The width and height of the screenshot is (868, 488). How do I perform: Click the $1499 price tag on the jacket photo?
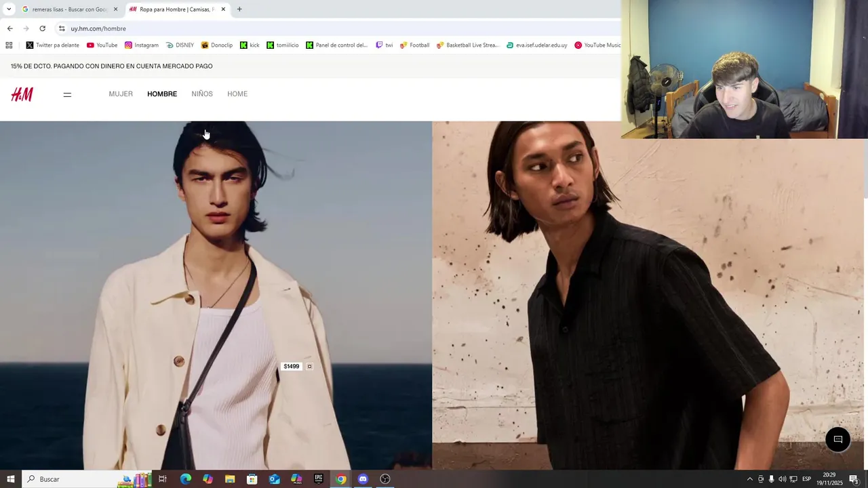tap(291, 367)
